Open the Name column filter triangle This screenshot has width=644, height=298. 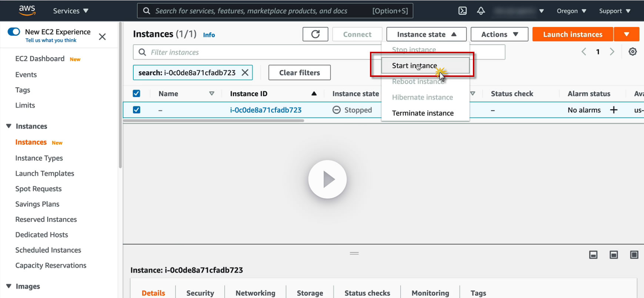click(x=212, y=94)
